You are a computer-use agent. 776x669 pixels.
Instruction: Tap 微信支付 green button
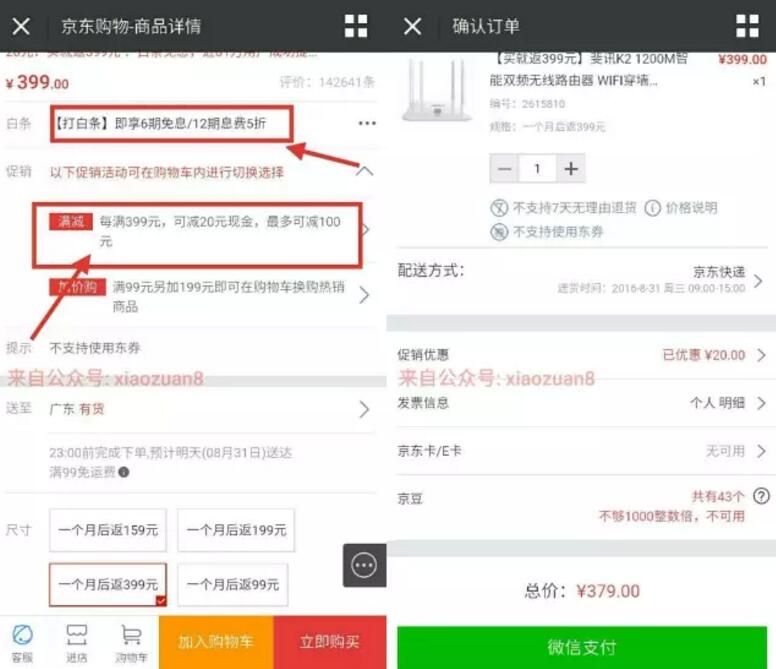click(582, 647)
